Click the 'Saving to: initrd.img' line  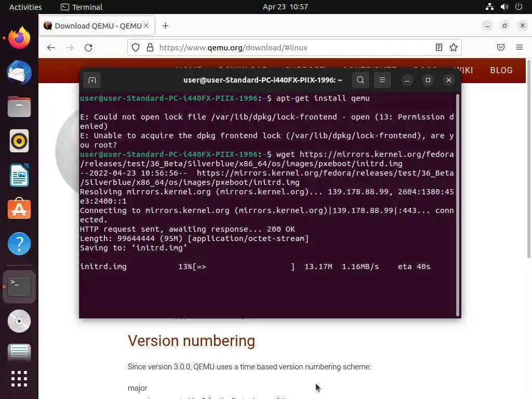[134, 248]
